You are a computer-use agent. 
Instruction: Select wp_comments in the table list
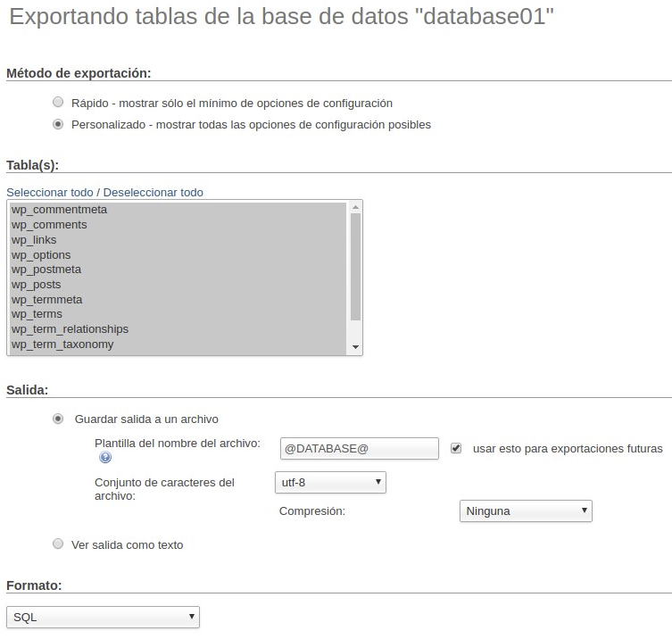(x=178, y=225)
